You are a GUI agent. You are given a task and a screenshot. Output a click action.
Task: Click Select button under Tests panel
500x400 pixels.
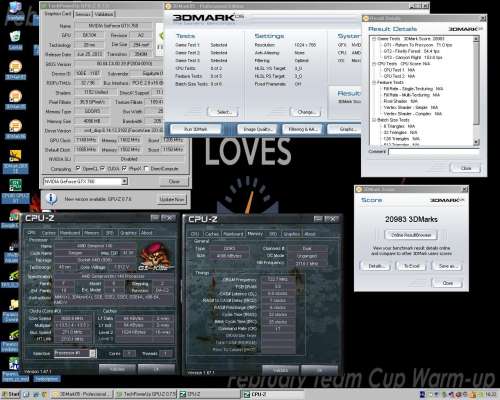tap(223, 112)
